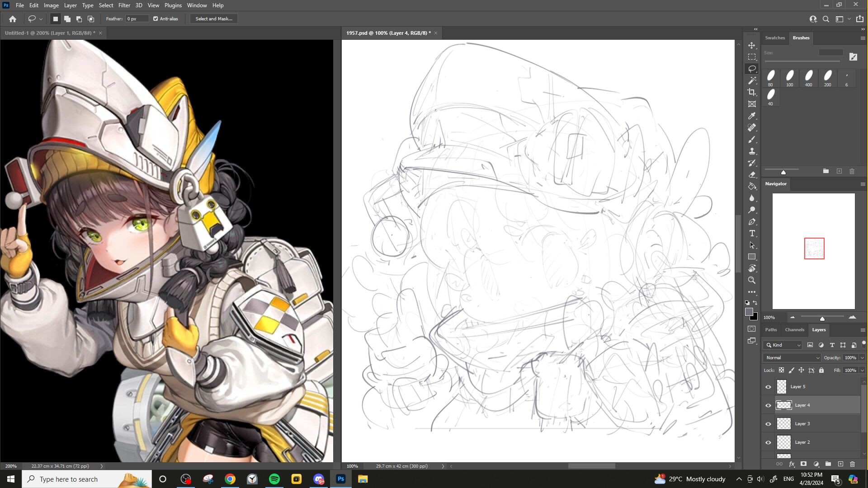The image size is (868, 488).
Task: Select the Move tool
Action: coord(752,46)
